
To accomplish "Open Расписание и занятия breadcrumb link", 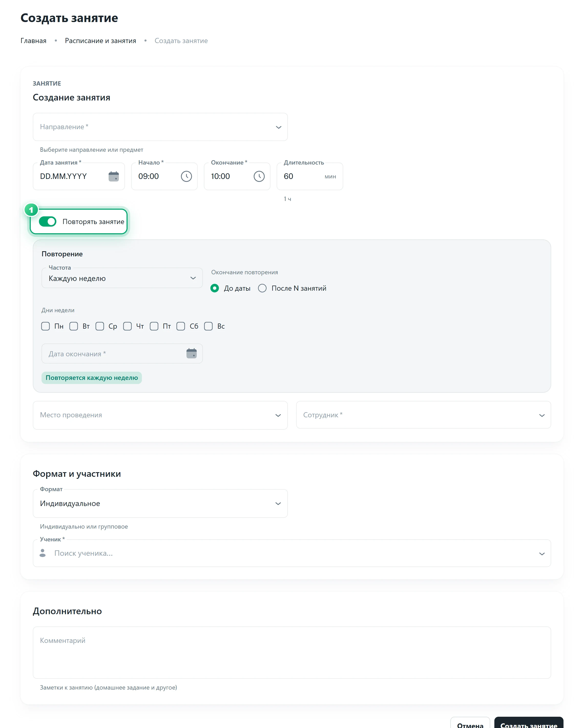I will point(101,41).
